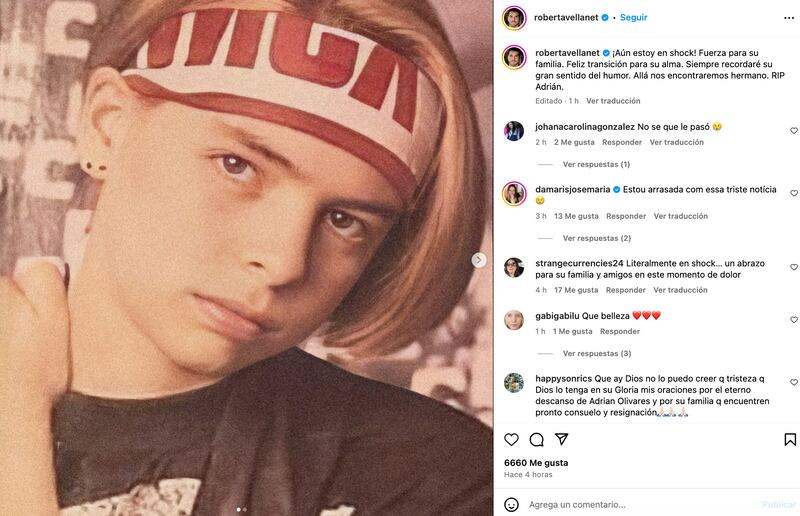This screenshot has height=516, width=800.
Task: Like johanacarolinagonzalez's comment
Action: (x=794, y=131)
